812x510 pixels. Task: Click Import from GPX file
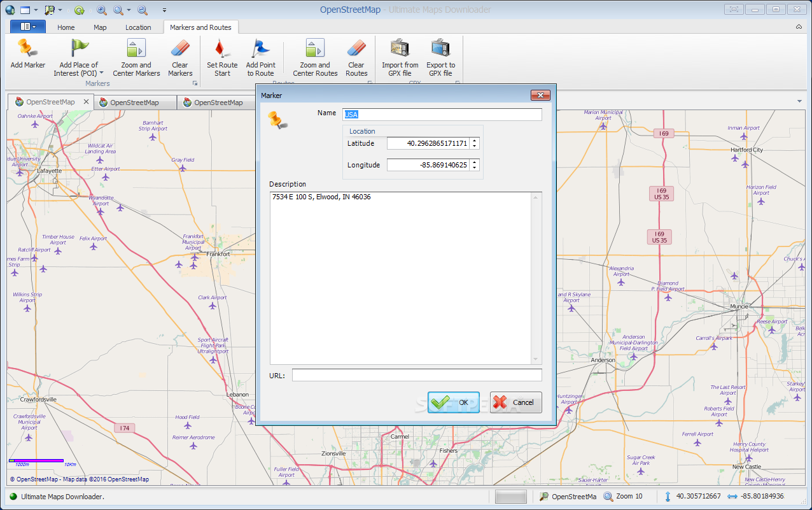(400, 57)
